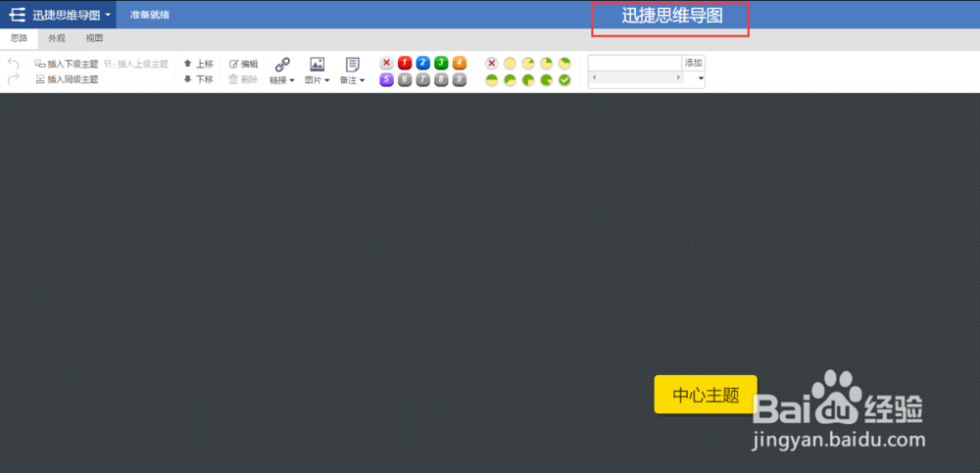Set progress to empty circle (not started)
980x473 pixels.
510,63
